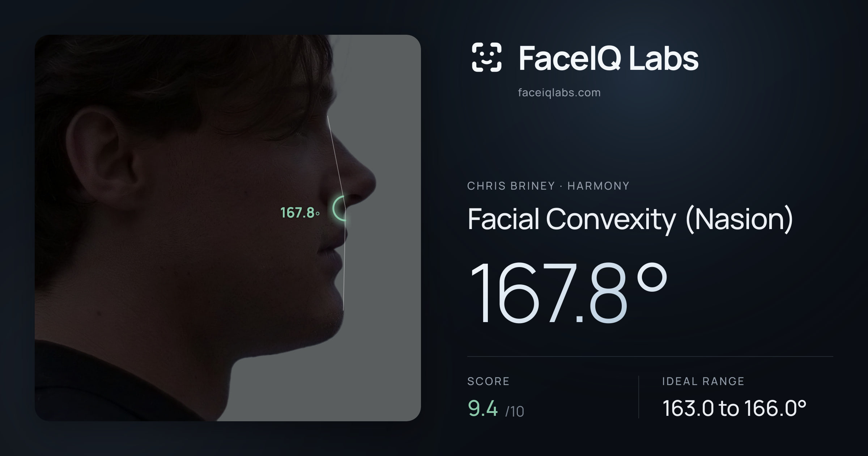Click the 9.4 score value
The height and width of the screenshot is (456, 868).
(483, 408)
